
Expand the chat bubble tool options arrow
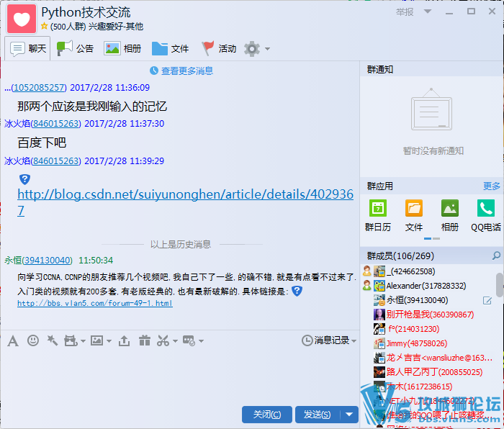tap(201, 341)
